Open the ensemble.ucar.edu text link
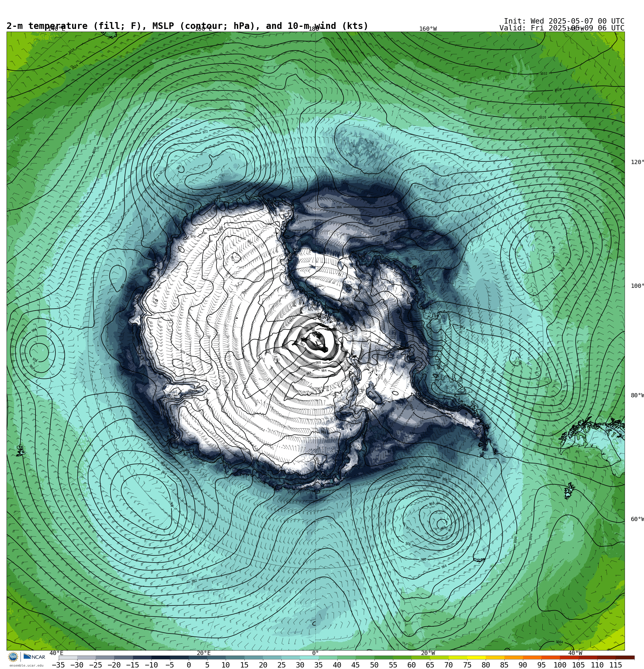The image size is (644, 669). (26, 666)
